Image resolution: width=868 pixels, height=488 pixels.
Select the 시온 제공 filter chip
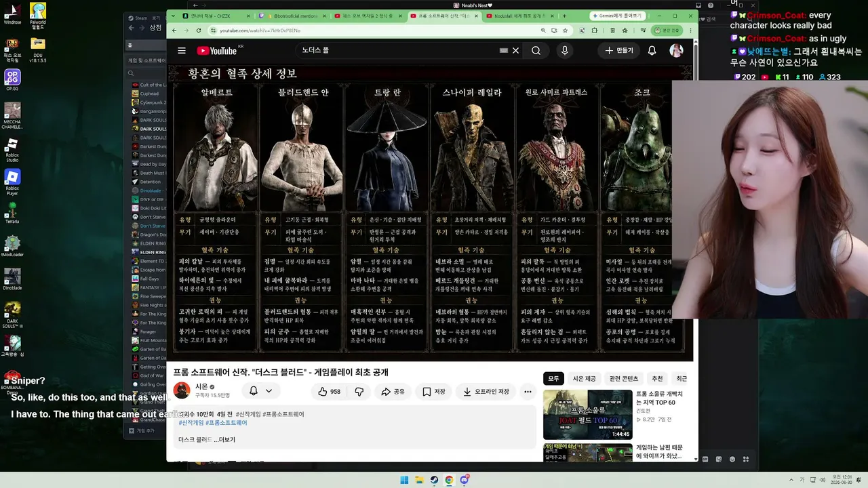pos(585,379)
